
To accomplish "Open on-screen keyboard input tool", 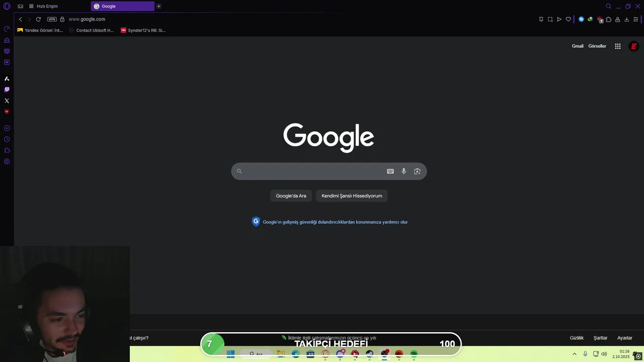I will [390, 171].
